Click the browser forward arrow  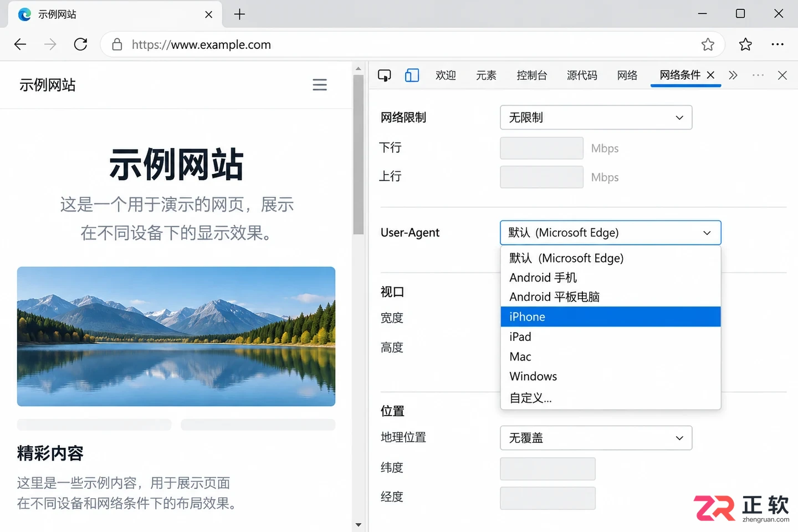click(50, 44)
